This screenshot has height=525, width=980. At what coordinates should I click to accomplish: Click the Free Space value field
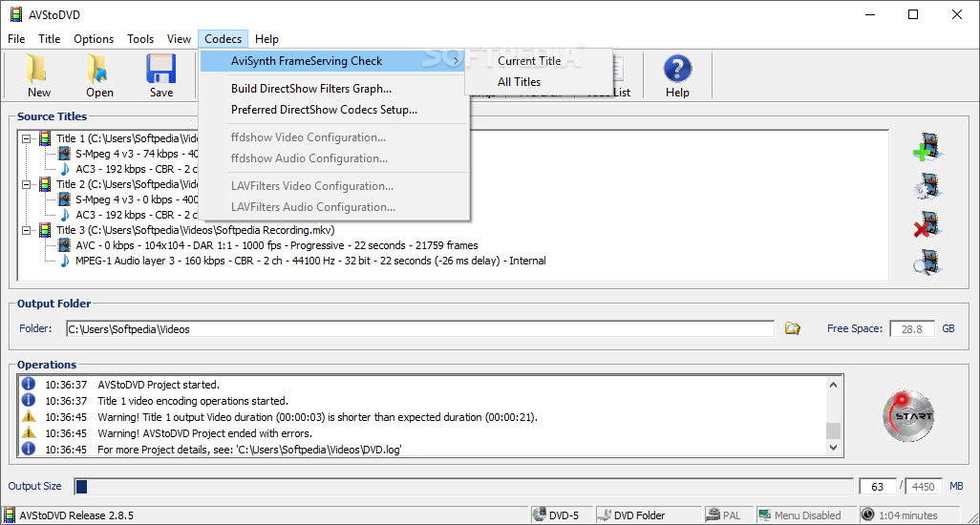(x=912, y=329)
